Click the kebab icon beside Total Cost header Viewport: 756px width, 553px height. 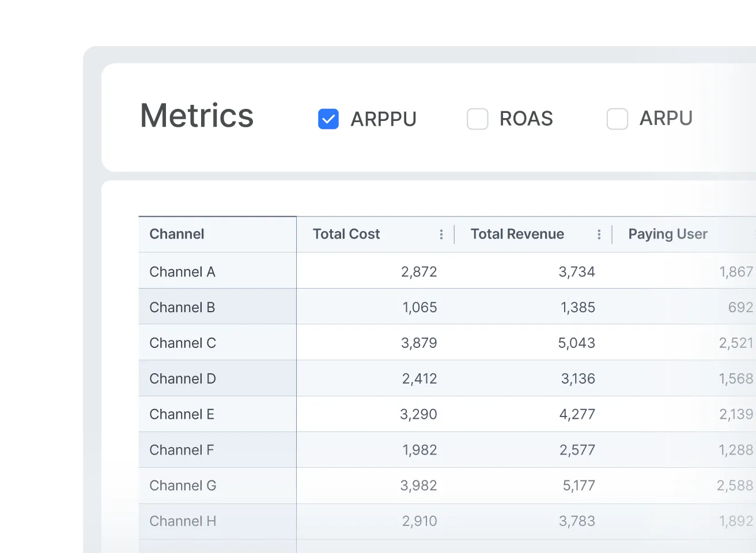tap(441, 234)
